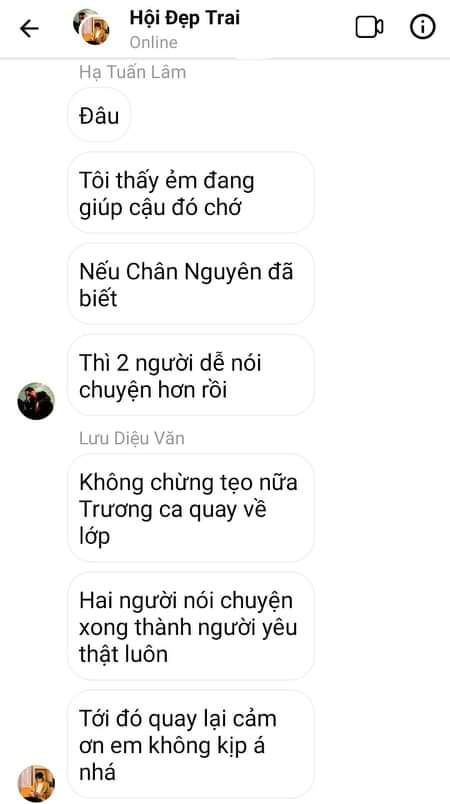Open the Hội Đẹp Trai group title

[185, 18]
